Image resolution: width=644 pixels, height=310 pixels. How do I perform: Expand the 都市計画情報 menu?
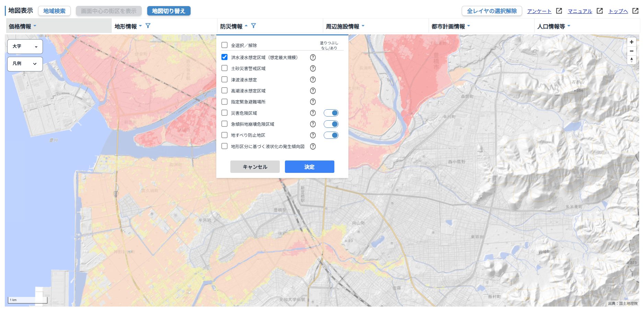[450, 26]
